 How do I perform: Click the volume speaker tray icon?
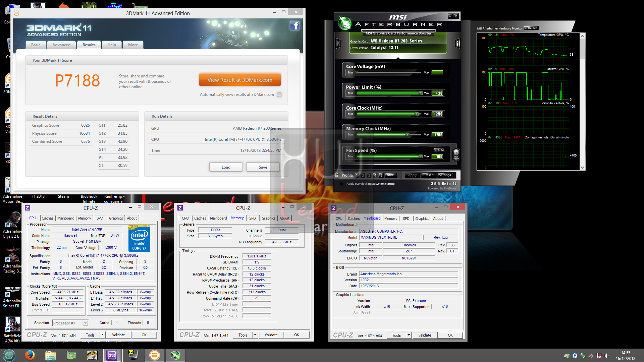(x=607, y=356)
